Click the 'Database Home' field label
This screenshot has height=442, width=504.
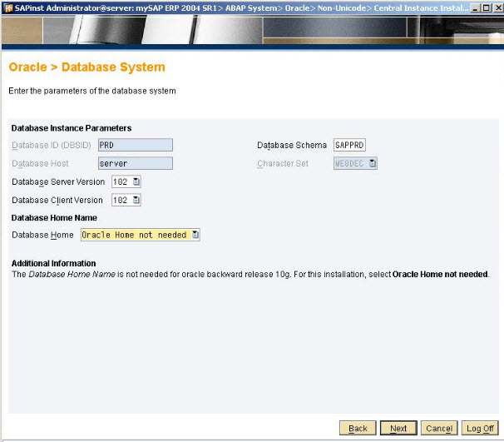pyautogui.click(x=42, y=235)
